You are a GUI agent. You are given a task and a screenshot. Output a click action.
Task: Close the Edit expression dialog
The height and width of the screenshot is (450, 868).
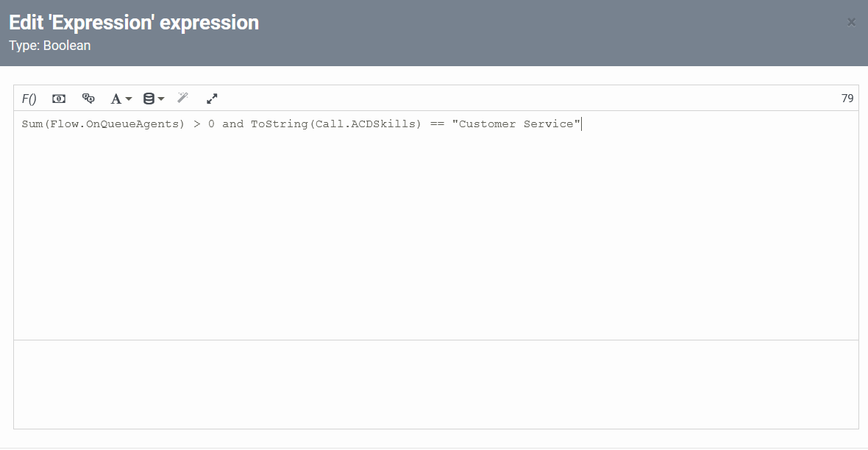(x=852, y=22)
